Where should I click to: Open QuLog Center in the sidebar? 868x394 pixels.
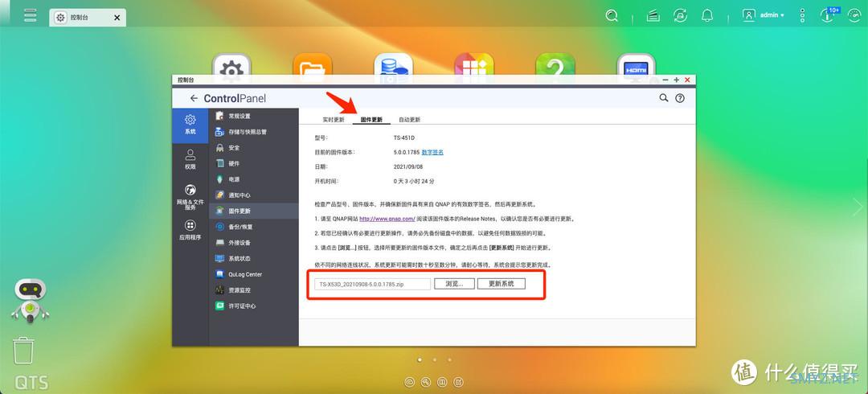253,274
